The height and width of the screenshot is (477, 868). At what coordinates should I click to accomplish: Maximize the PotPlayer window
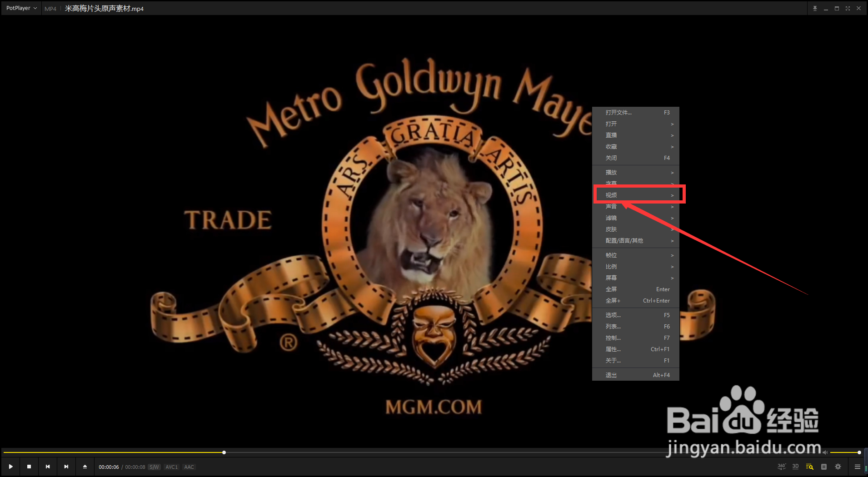837,8
